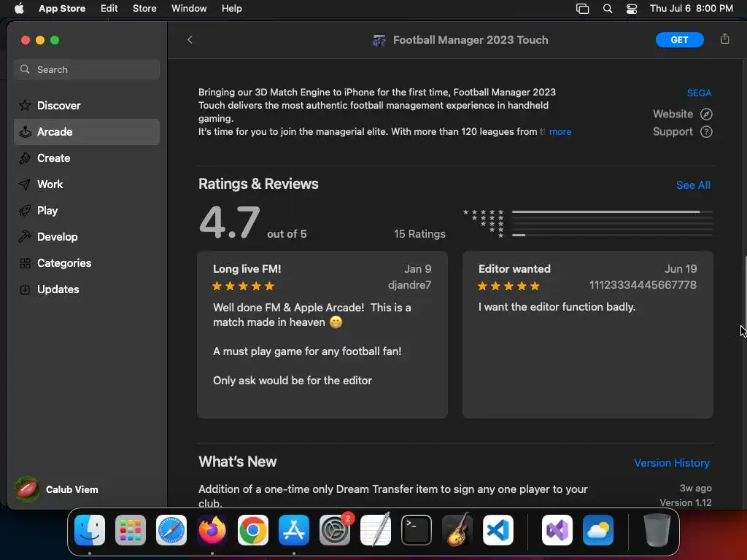Click the Football Manager app icon in title
Viewport: 747px width, 560px height.
[379, 41]
